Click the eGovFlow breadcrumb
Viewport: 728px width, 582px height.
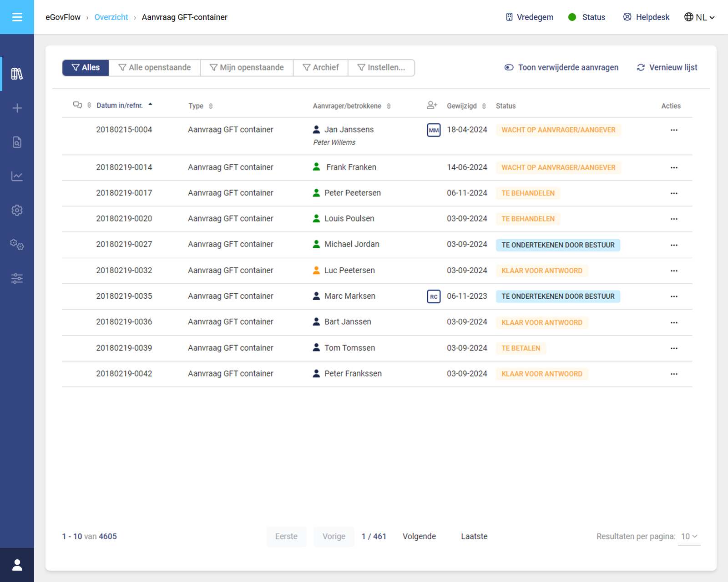[x=63, y=17]
